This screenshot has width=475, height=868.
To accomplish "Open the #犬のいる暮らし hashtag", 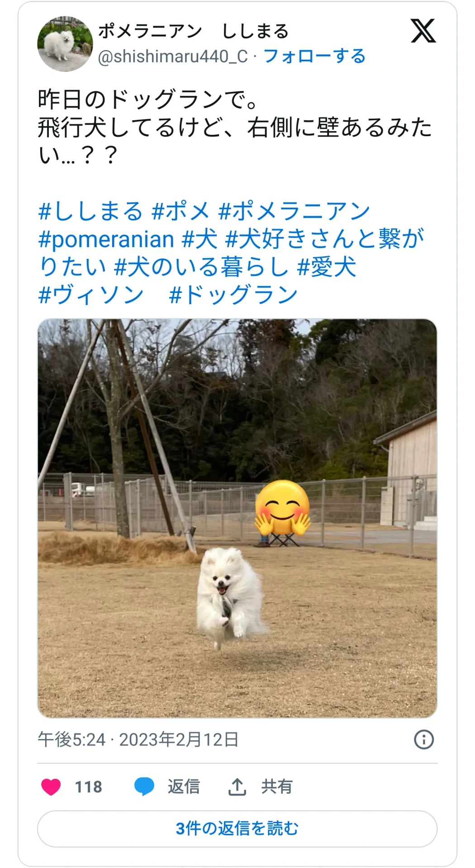I will [x=201, y=267].
